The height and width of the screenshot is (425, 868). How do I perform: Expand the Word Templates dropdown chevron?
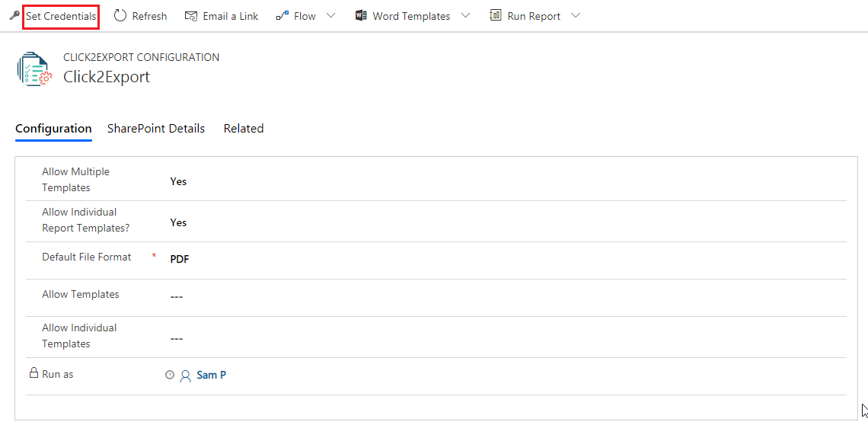465,15
